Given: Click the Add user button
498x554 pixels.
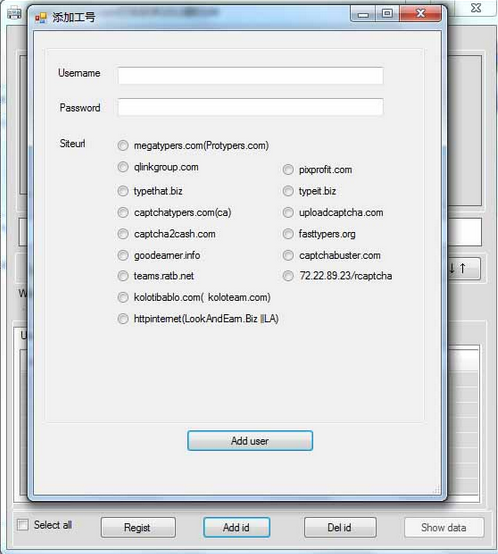Looking at the screenshot, I should [x=250, y=441].
